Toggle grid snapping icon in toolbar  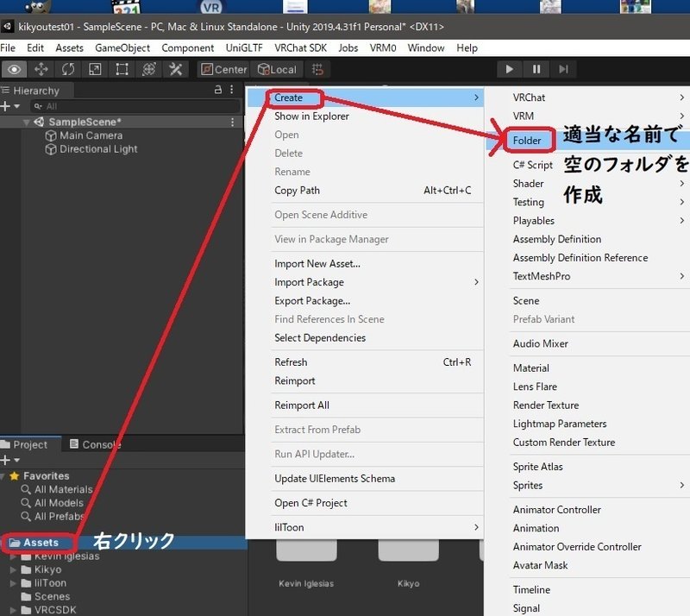pos(317,69)
